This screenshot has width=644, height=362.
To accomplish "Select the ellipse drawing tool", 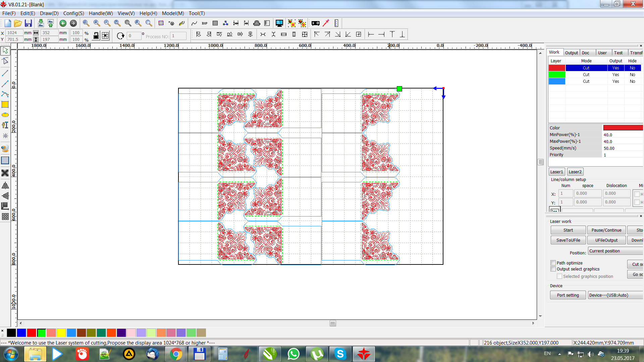I will (5, 115).
